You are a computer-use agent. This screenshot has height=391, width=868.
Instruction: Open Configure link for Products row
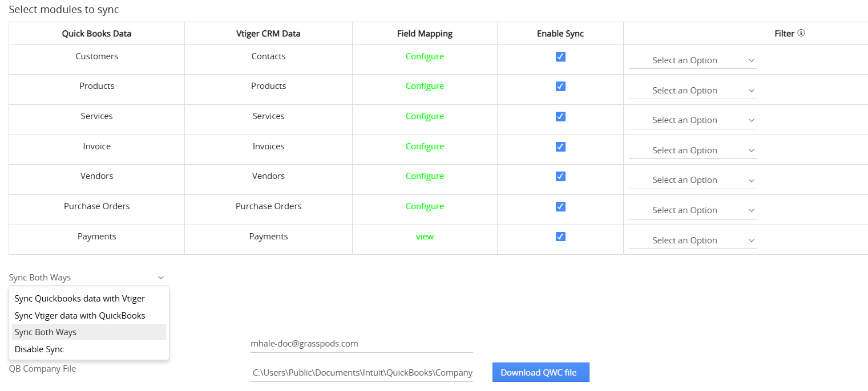click(425, 86)
